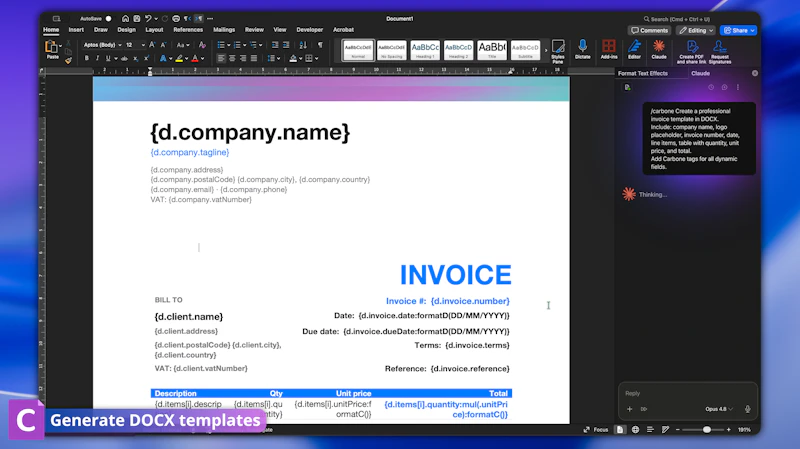Open the Add-ins ribbon button

pyautogui.click(x=609, y=50)
